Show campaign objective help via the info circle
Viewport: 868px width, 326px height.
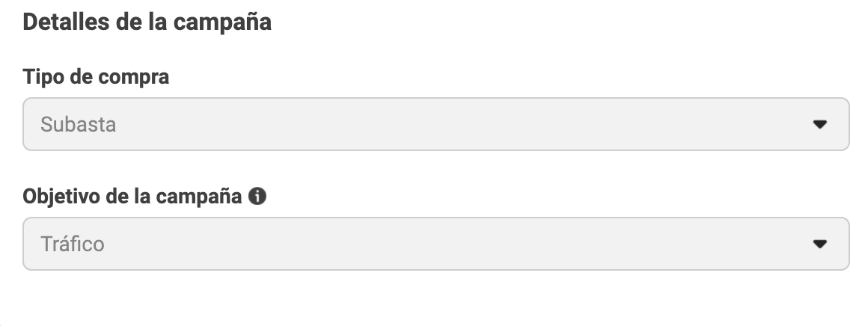coord(257,196)
